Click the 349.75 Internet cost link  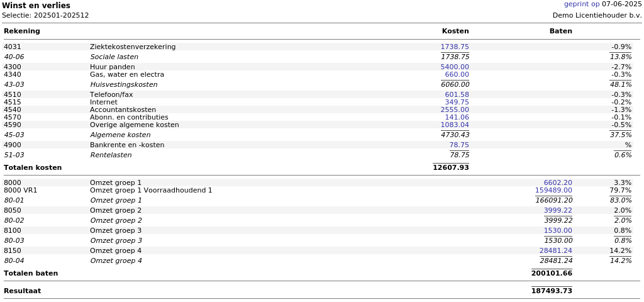(457, 102)
